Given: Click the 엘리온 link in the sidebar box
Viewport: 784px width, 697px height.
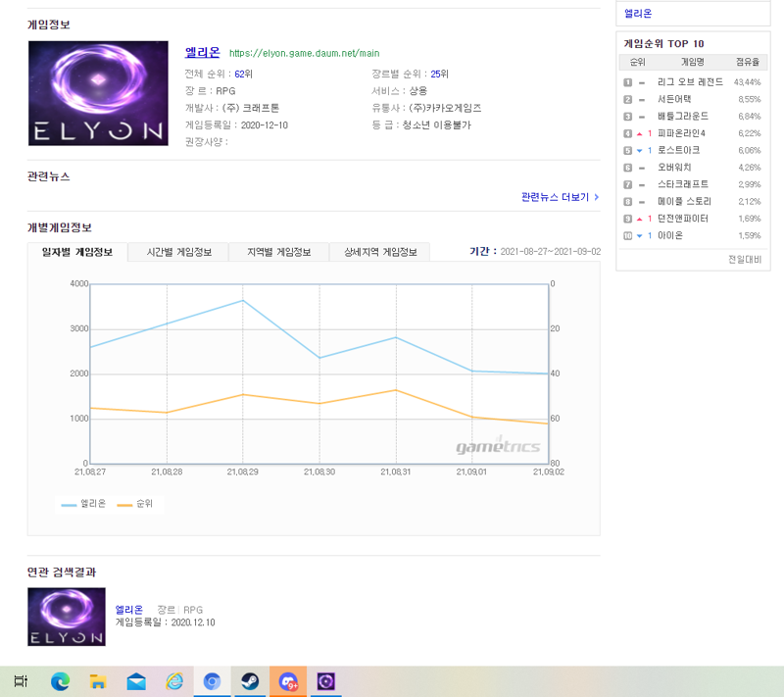Looking at the screenshot, I should click(x=638, y=14).
